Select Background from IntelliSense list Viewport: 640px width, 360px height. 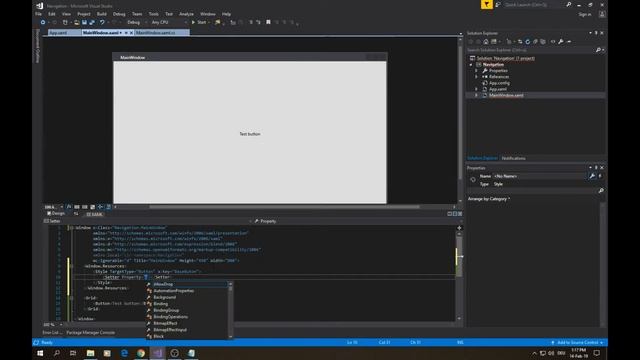coord(187,297)
